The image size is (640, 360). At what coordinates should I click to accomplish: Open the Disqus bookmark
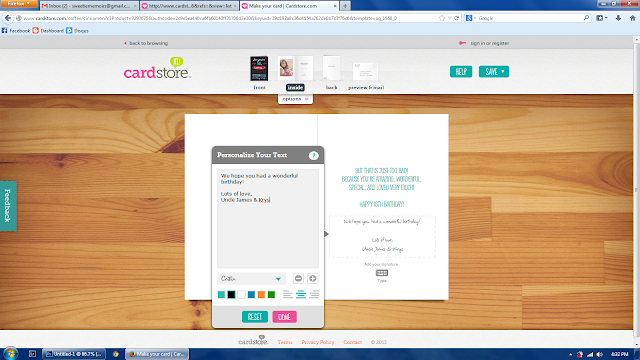(78, 31)
